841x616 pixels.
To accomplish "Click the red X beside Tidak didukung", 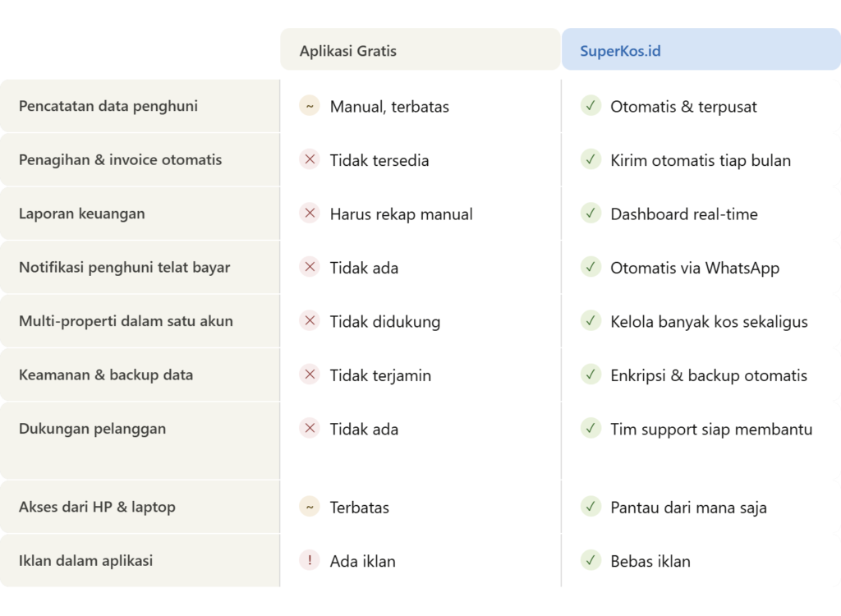I will point(310,321).
